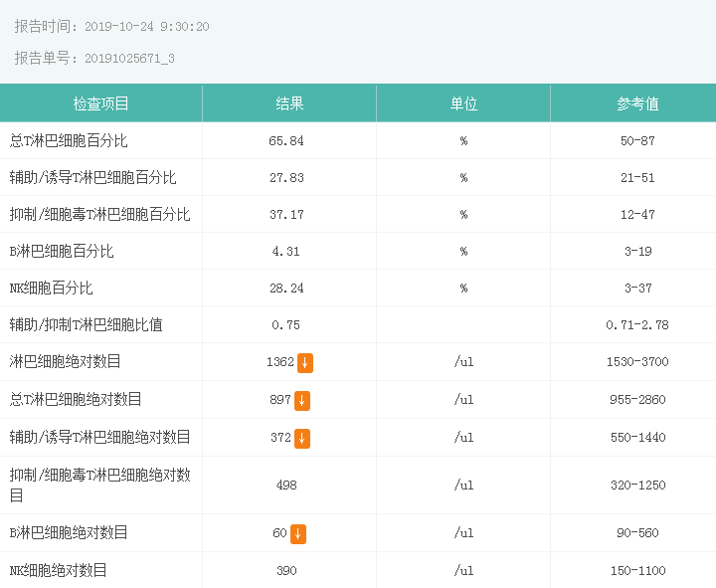Select the B淋巴细胞百分比 row label
Image resolution: width=716 pixels, height=588 pixels.
[62, 251]
